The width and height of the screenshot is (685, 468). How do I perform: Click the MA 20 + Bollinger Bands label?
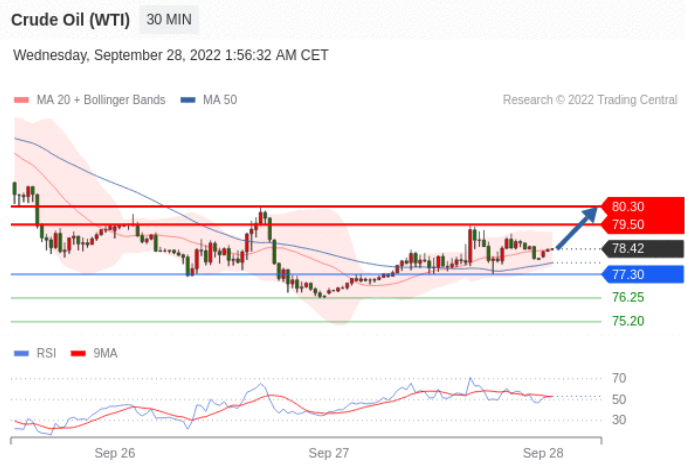(x=101, y=100)
